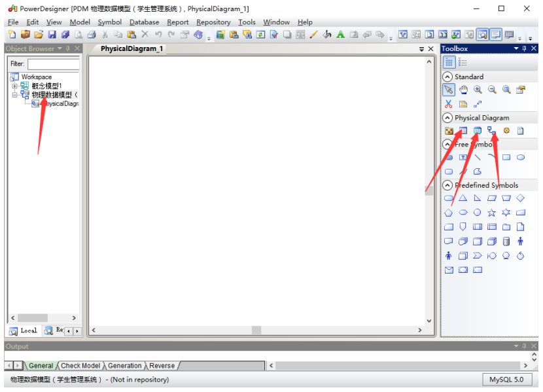Viewport: 543px width, 392px height.
Task: Switch Toolbox to list view mode
Action: click(x=463, y=62)
